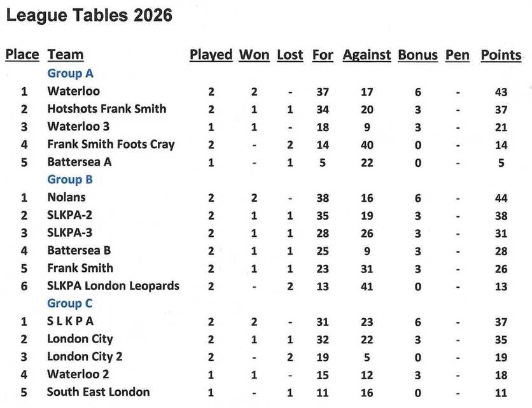The width and height of the screenshot is (532, 408).
Task: Select the Hotshots Frank Smith team name
Action: 106,109
